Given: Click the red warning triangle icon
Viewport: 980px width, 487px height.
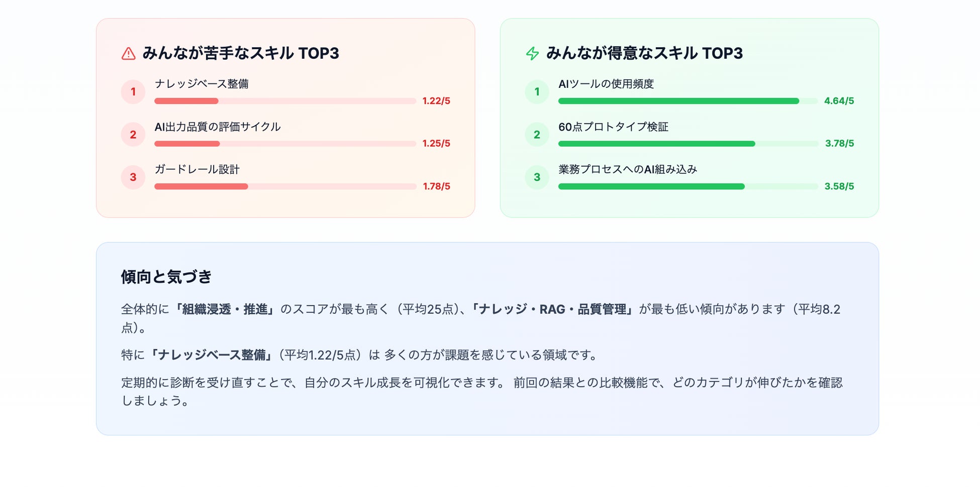Looking at the screenshot, I should pos(129,54).
